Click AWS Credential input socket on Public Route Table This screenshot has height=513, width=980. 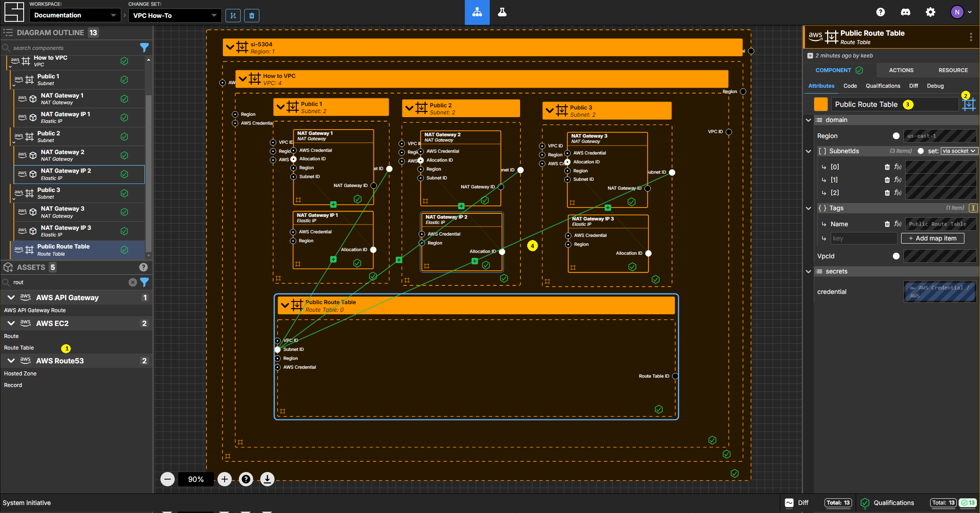pyautogui.click(x=278, y=367)
